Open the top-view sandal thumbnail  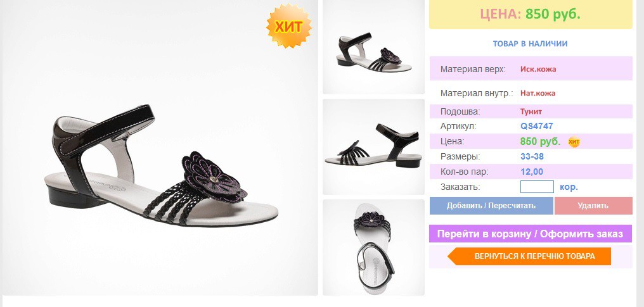tap(373, 247)
